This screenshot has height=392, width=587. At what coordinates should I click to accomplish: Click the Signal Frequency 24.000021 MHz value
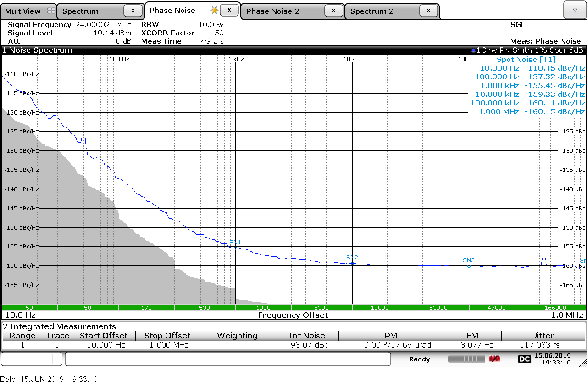[x=103, y=25]
